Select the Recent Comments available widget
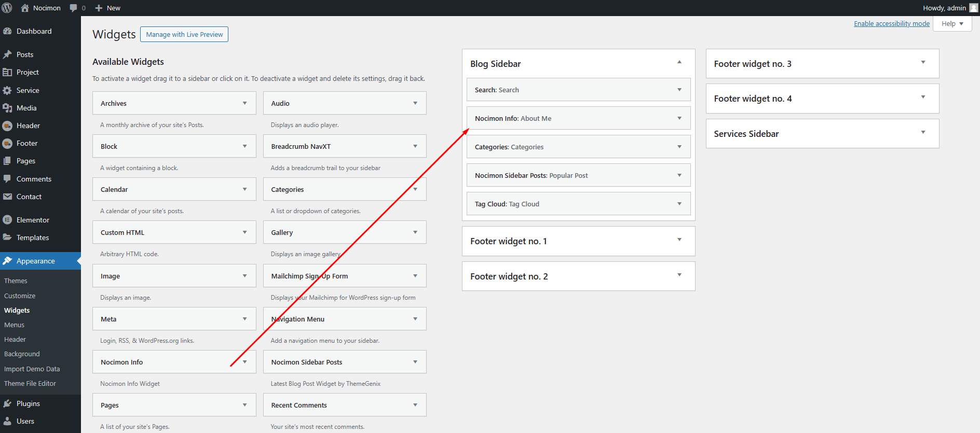 345,405
